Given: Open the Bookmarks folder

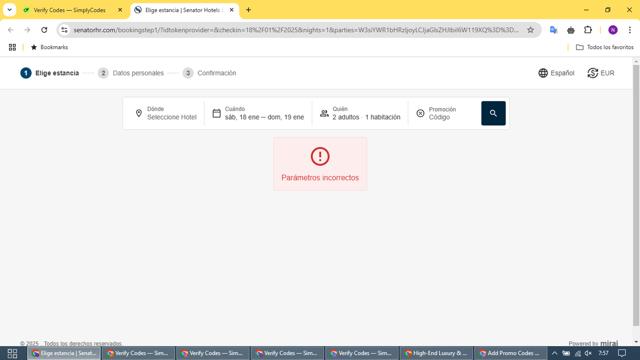Looking at the screenshot, I should [x=49, y=47].
